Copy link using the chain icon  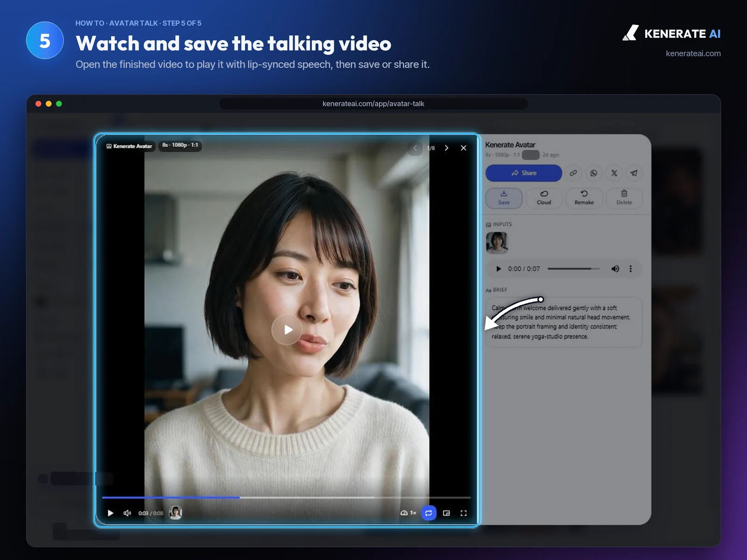573,173
